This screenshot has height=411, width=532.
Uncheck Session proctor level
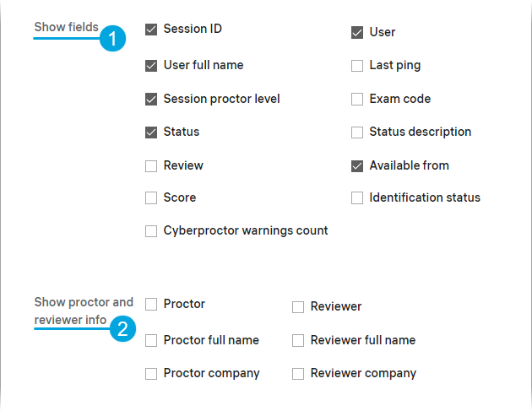click(x=151, y=100)
